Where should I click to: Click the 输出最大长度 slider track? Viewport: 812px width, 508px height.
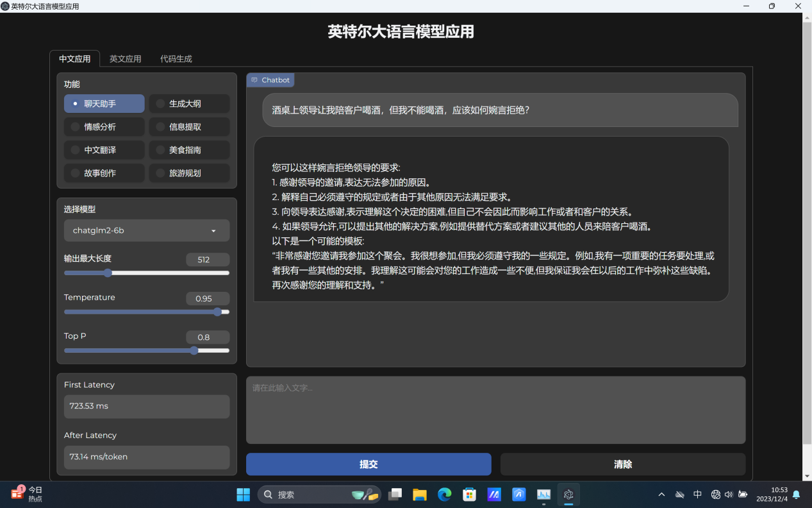pyautogui.click(x=147, y=273)
